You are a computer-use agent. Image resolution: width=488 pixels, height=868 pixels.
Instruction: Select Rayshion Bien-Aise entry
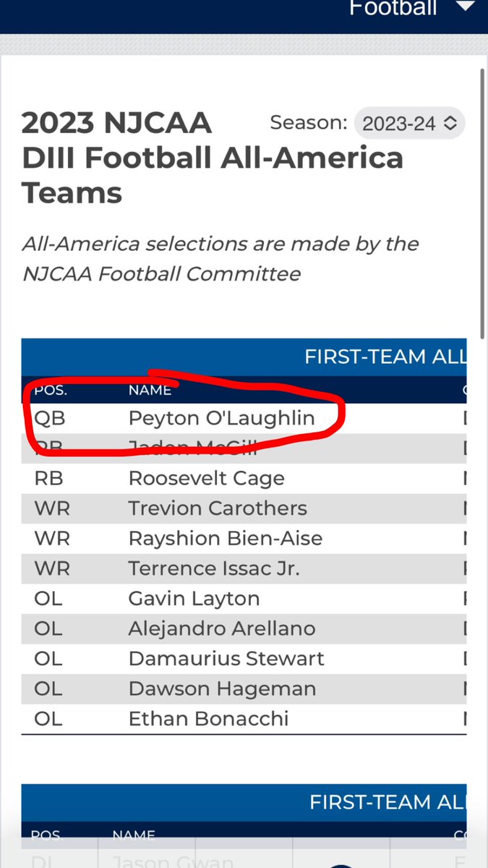[226, 539]
